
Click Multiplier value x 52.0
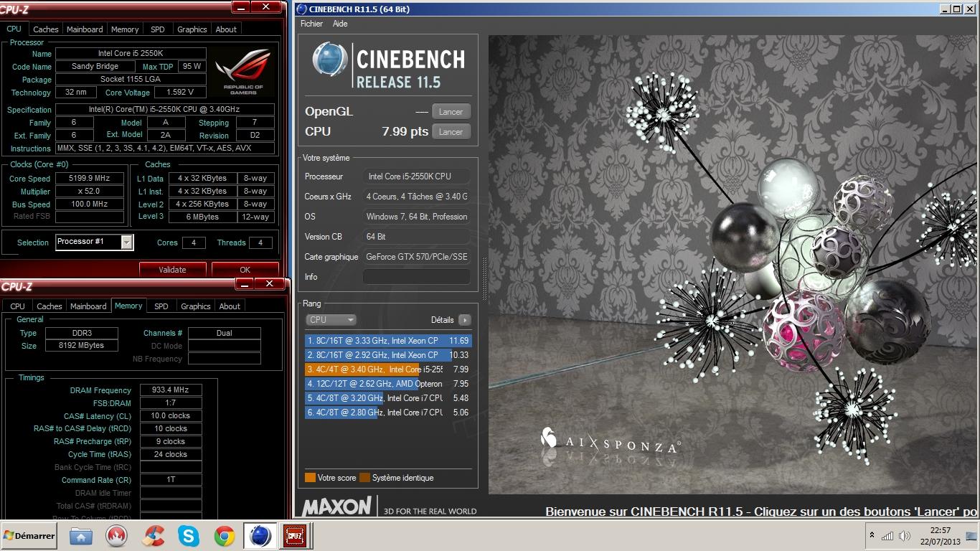pos(90,192)
